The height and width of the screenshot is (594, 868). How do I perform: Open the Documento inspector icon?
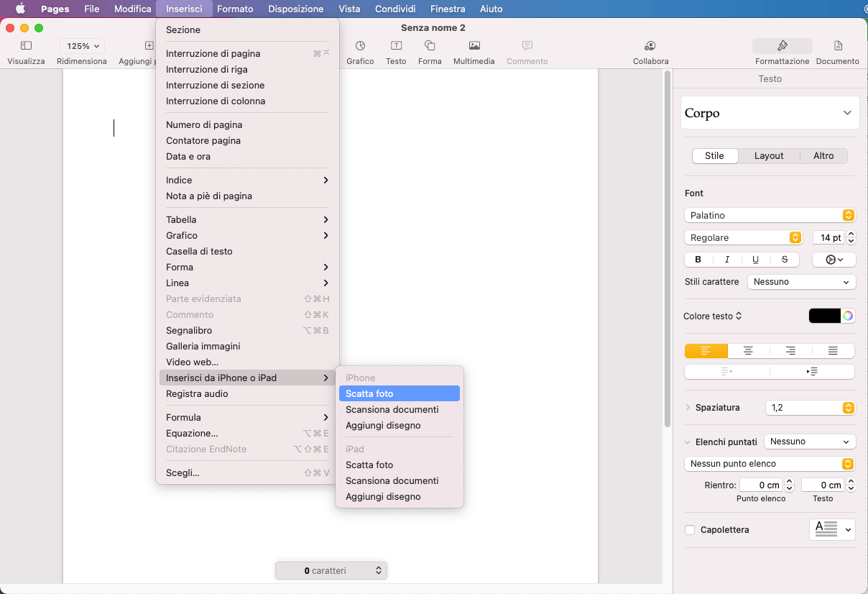(x=838, y=46)
